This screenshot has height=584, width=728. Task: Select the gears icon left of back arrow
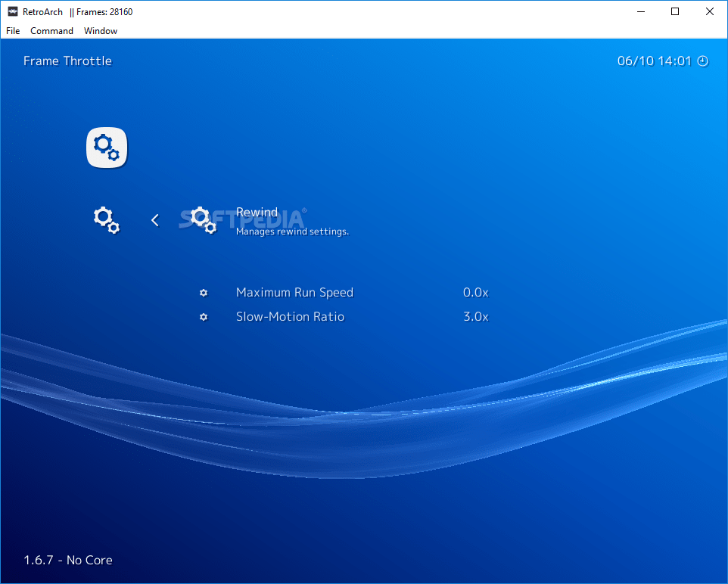pos(107,220)
